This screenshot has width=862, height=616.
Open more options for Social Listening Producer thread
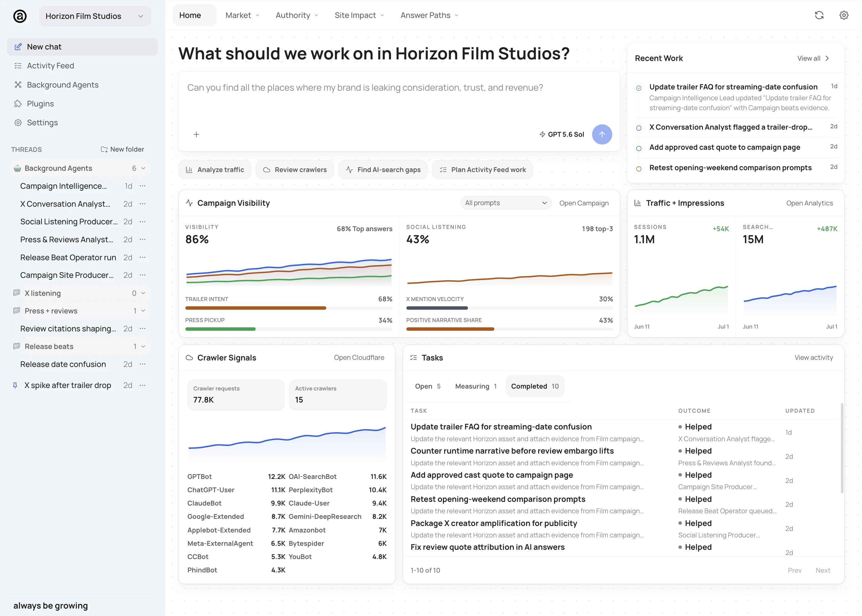coord(143,222)
